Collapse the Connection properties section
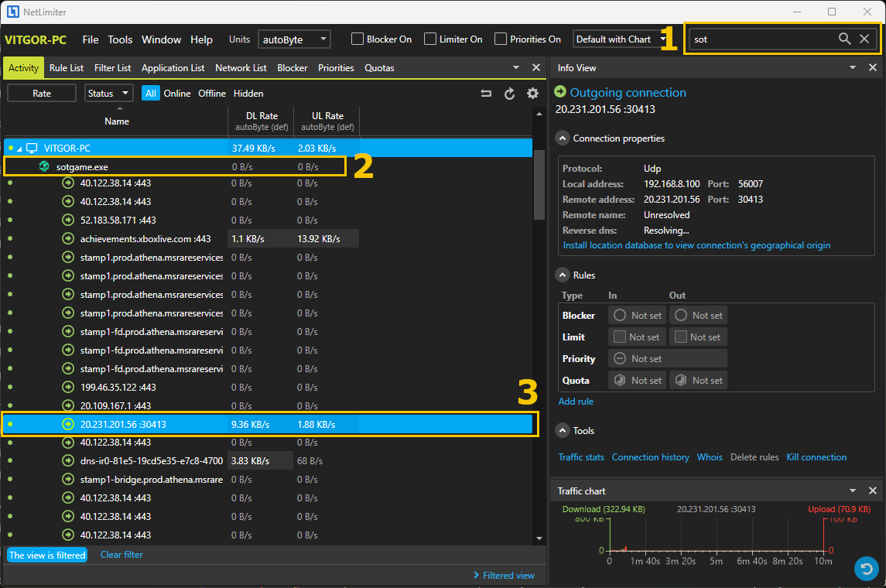 (563, 138)
